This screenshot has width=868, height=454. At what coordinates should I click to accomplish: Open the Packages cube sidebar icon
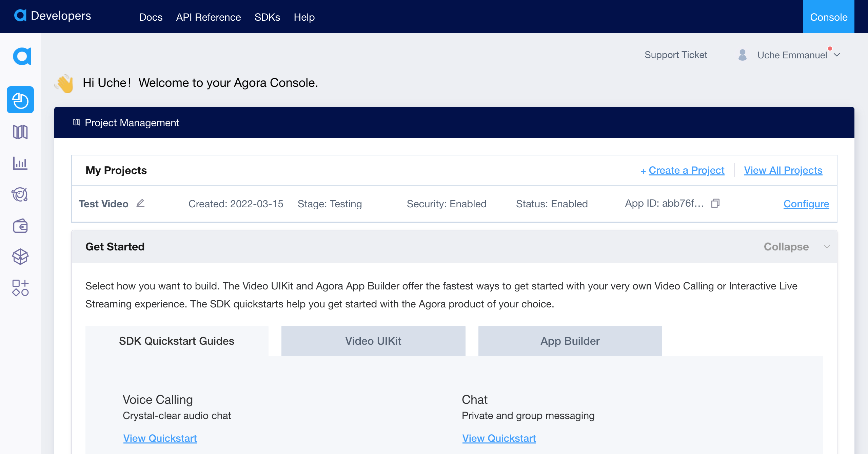(x=20, y=257)
